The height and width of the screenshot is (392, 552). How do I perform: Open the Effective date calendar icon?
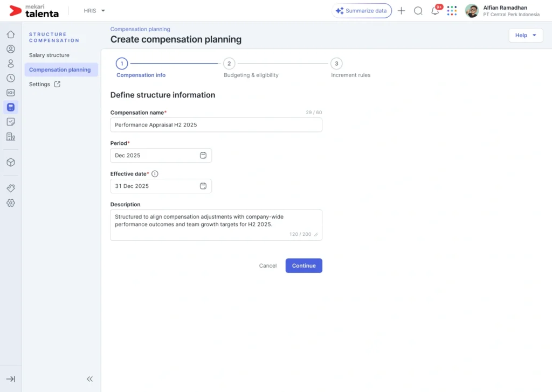pyautogui.click(x=203, y=186)
